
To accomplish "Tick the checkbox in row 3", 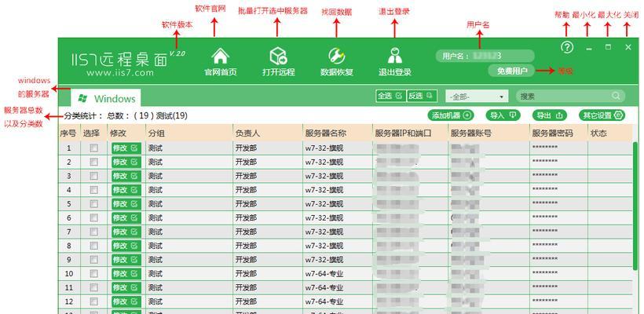I will click(94, 176).
